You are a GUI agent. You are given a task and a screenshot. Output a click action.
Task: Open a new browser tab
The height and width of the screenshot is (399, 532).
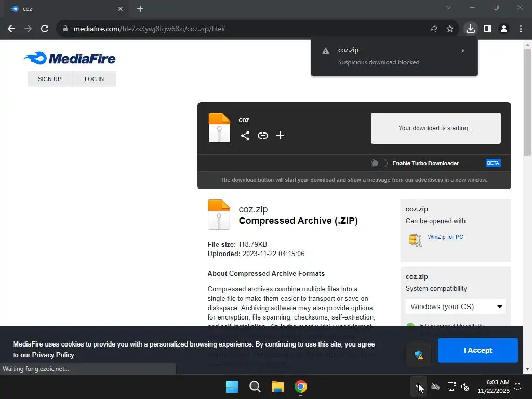coord(140,9)
